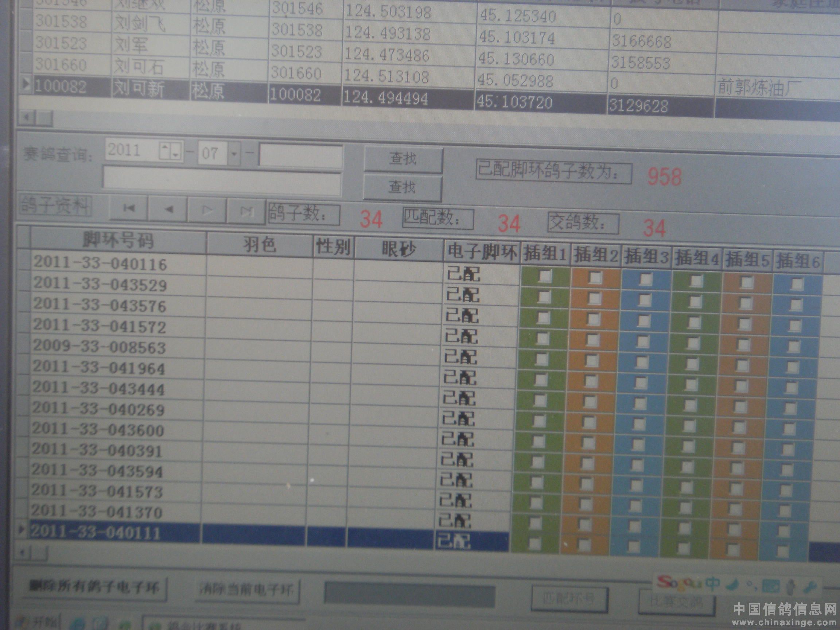This screenshot has width=840, height=630.
Task: Open the 07 month dropdown
Action: click(234, 154)
